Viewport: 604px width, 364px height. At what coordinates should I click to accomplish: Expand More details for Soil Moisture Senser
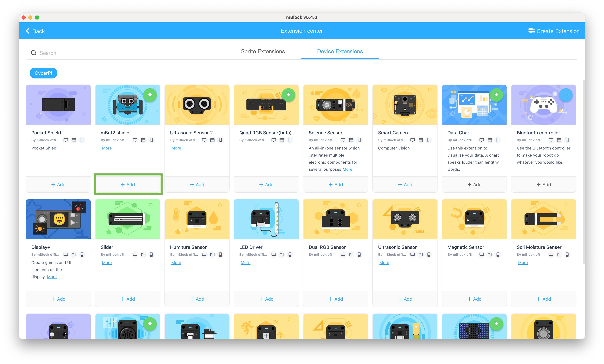[522, 262]
